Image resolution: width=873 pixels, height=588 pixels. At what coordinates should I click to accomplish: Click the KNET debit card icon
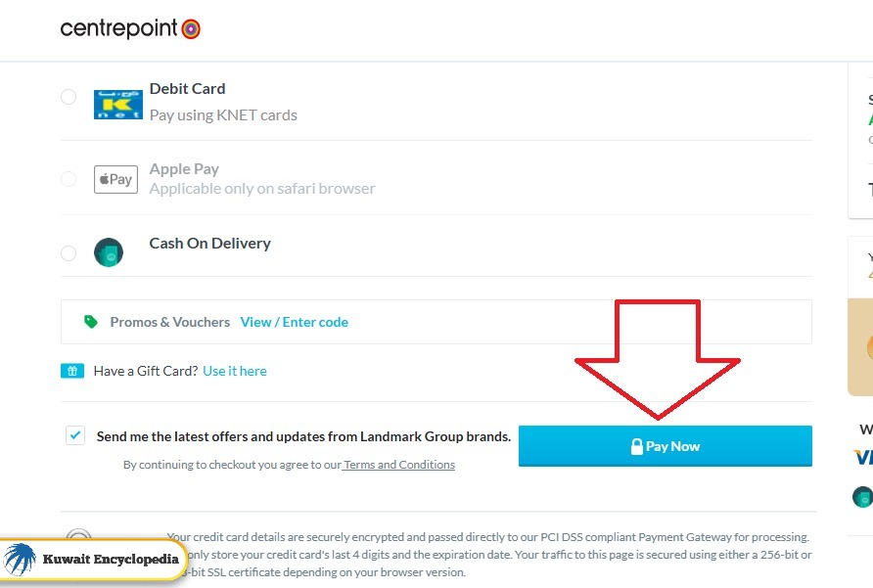(x=117, y=105)
